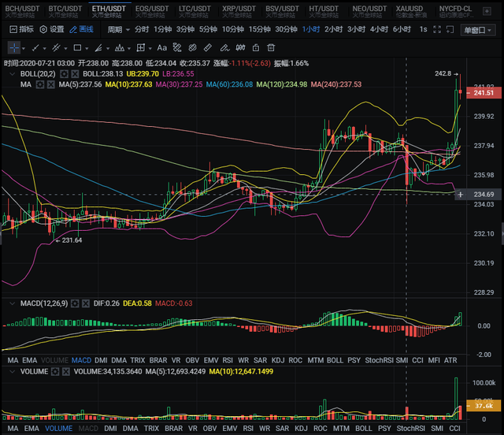Select the rectangle shape drawing tool
The height and width of the screenshot is (435, 504).
tap(77, 48)
